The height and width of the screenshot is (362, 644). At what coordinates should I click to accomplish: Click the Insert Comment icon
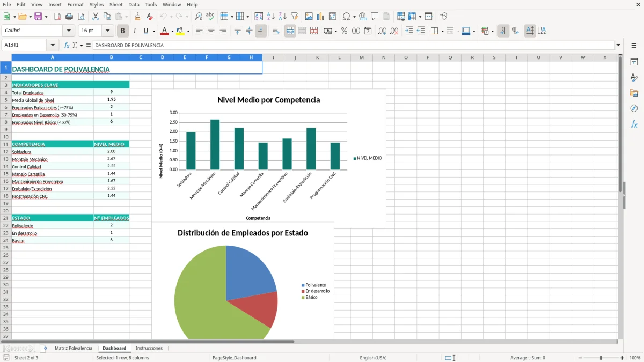(375, 17)
